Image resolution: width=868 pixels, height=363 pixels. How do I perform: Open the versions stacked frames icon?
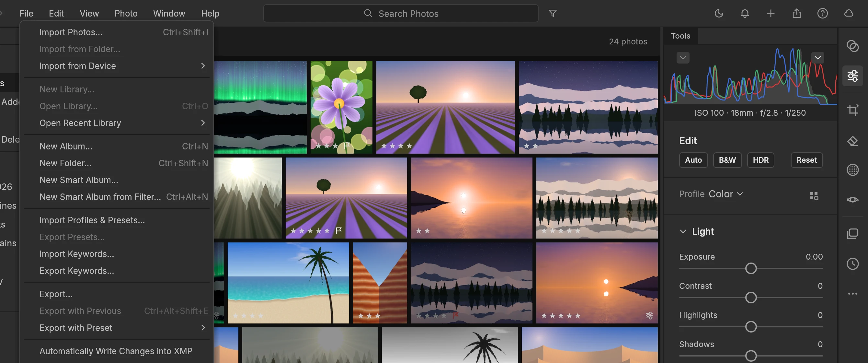tap(852, 234)
